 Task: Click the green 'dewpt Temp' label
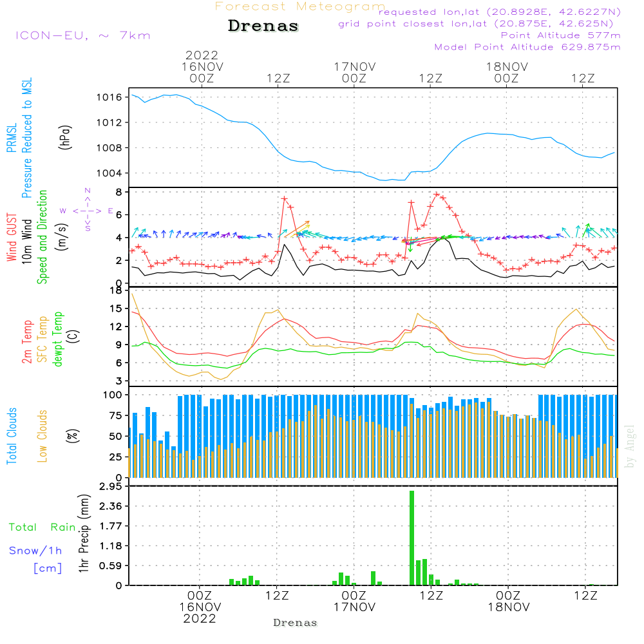[x=57, y=339]
